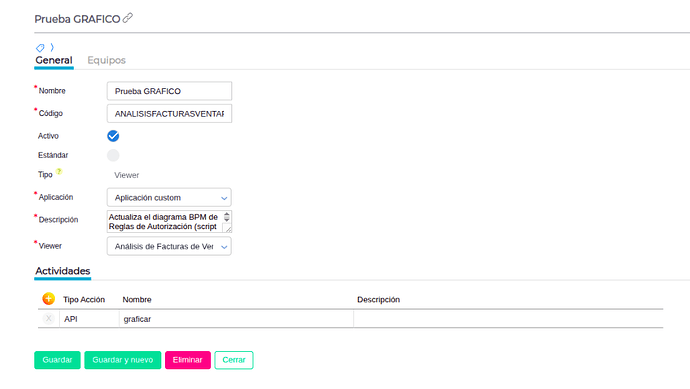
Task: Select the Actividades section tab
Action: click(62, 271)
